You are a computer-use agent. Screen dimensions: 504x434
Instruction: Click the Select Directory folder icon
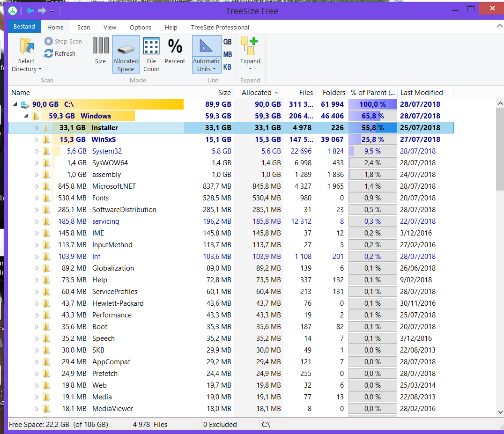pyautogui.click(x=27, y=46)
